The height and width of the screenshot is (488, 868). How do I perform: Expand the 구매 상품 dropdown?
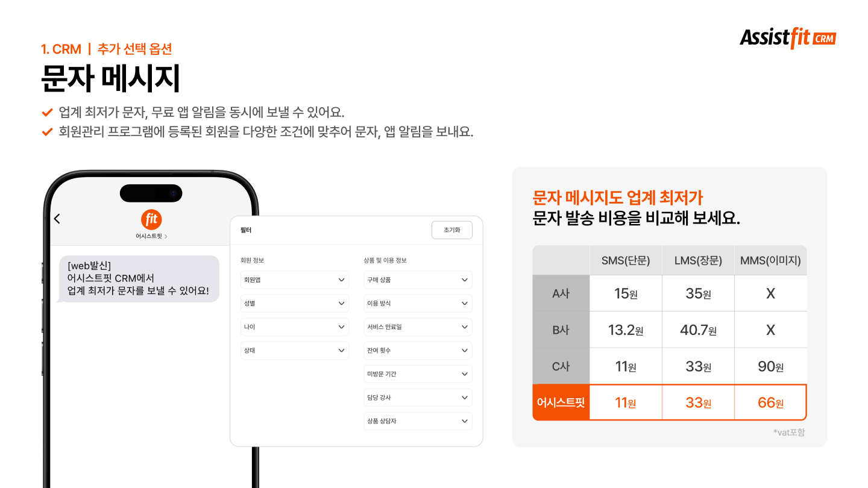tap(417, 280)
